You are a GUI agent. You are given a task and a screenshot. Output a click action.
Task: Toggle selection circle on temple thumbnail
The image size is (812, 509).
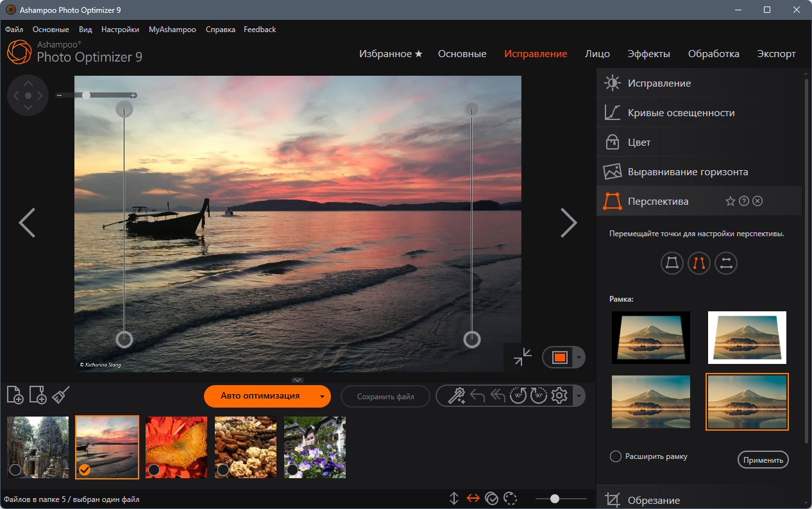[15, 470]
